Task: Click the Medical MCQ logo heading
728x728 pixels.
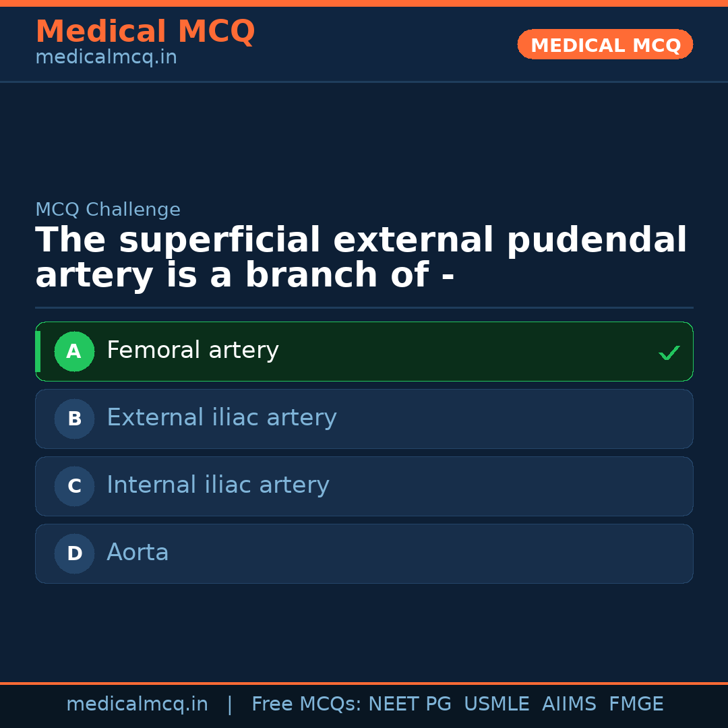Action: pos(145,32)
